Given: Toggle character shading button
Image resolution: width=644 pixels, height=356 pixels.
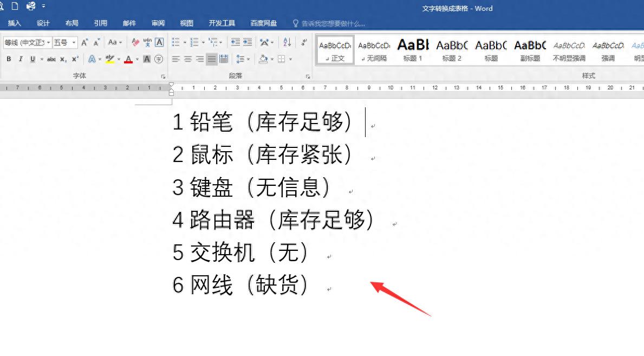Looking at the screenshot, I should tap(147, 59).
